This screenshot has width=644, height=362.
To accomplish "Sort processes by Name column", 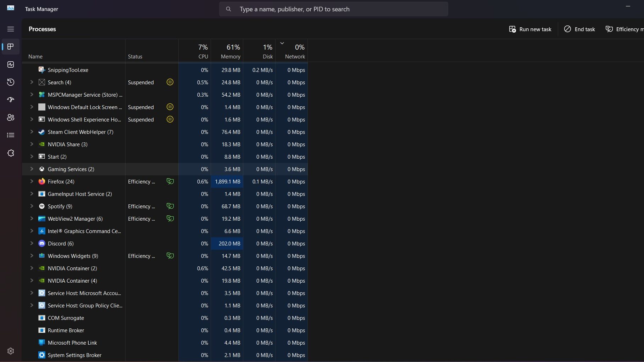I will (74, 51).
